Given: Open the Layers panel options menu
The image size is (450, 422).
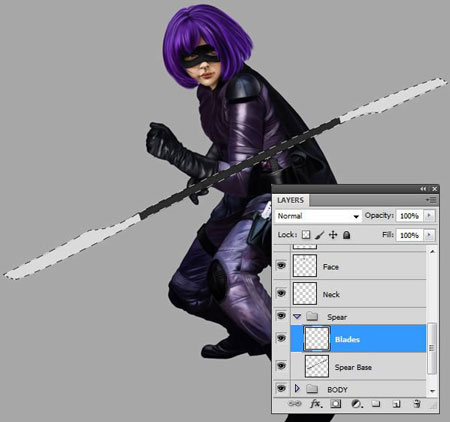Looking at the screenshot, I should tap(432, 200).
